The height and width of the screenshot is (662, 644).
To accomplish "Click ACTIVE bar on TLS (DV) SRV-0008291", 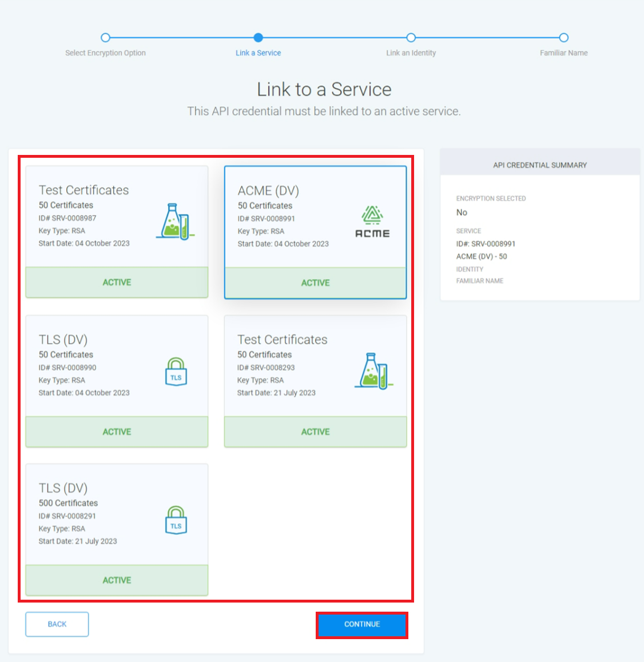I will tap(117, 580).
